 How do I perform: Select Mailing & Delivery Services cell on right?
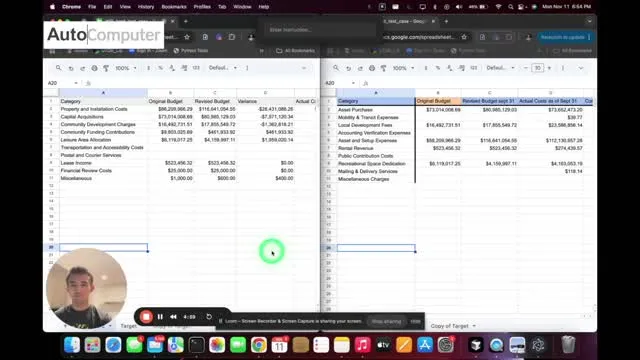(x=376, y=171)
